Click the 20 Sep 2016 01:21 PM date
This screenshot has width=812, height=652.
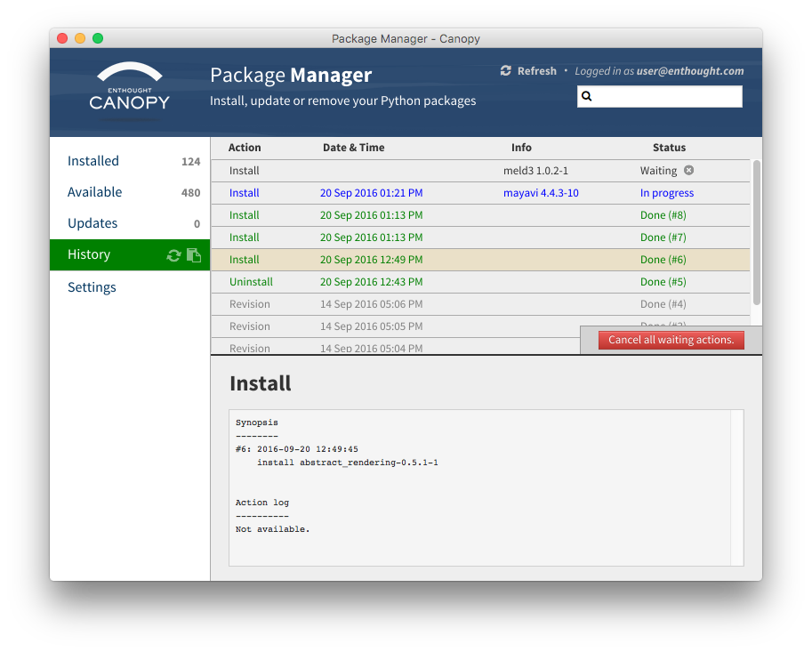pos(371,193)
